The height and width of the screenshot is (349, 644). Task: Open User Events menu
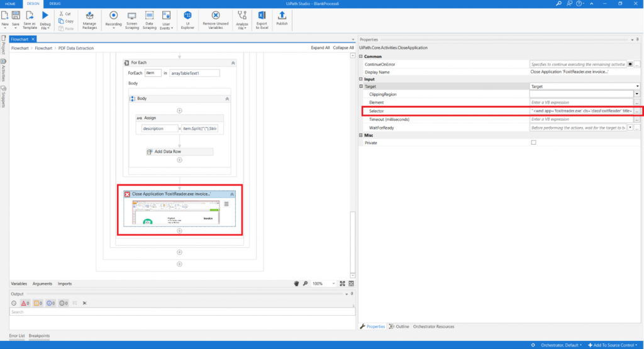click(x=166, y=19)
